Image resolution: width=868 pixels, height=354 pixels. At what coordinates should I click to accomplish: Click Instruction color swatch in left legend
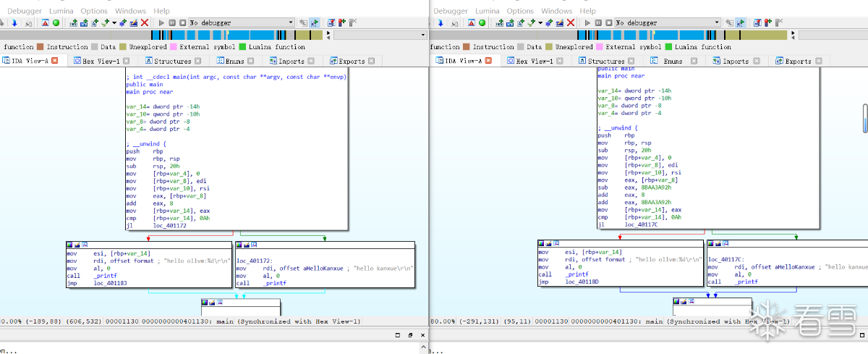[x=41, y=47]
